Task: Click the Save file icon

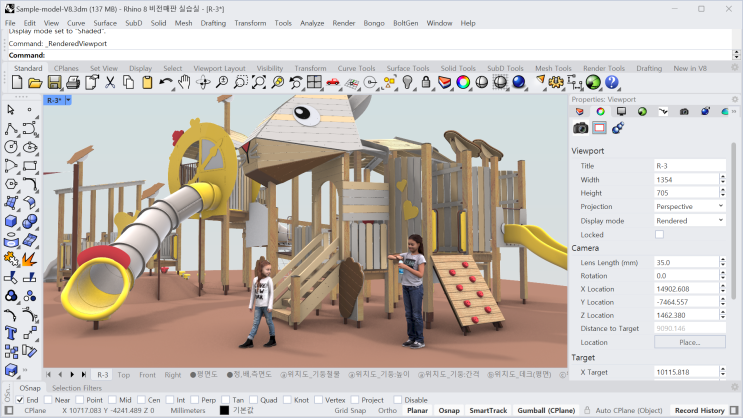Action: pyautogui.click(x=54, y=82)
